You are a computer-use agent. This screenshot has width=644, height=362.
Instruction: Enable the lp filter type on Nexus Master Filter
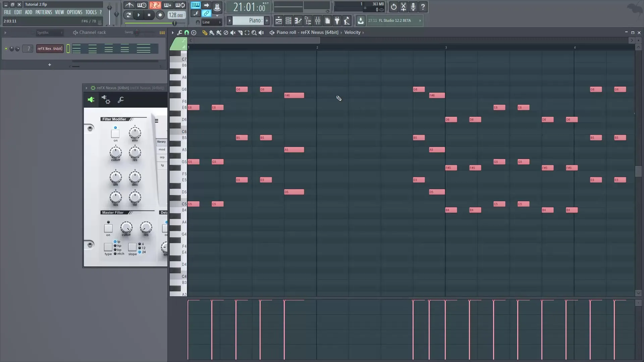(115, 241)
